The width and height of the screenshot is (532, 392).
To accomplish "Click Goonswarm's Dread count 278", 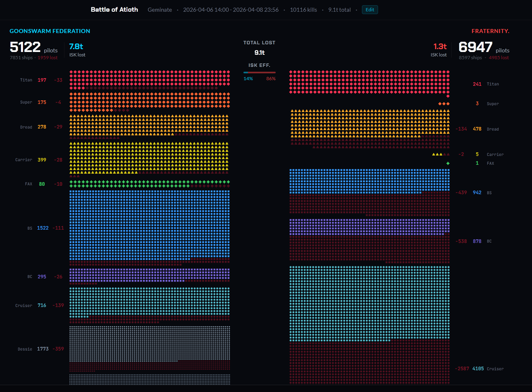I will pos(42,127).
